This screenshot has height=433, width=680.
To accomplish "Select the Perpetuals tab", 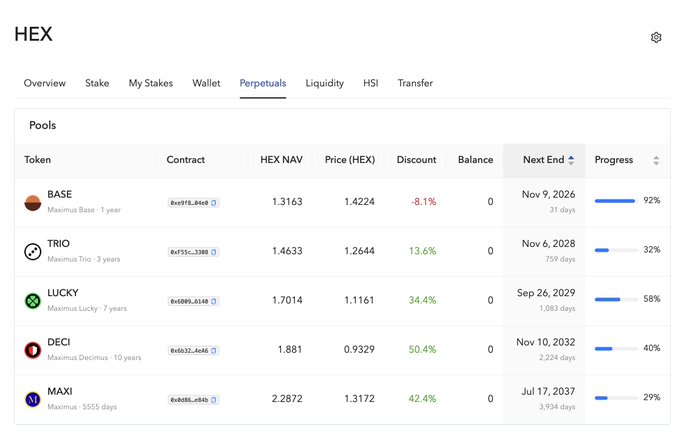I will pyautogui.click(x=263, y=83).
